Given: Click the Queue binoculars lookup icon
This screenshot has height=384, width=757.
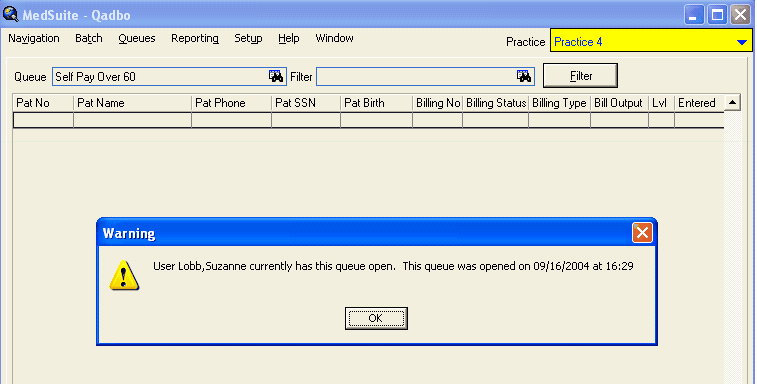Looking at the screenshot, I should 276,76.
